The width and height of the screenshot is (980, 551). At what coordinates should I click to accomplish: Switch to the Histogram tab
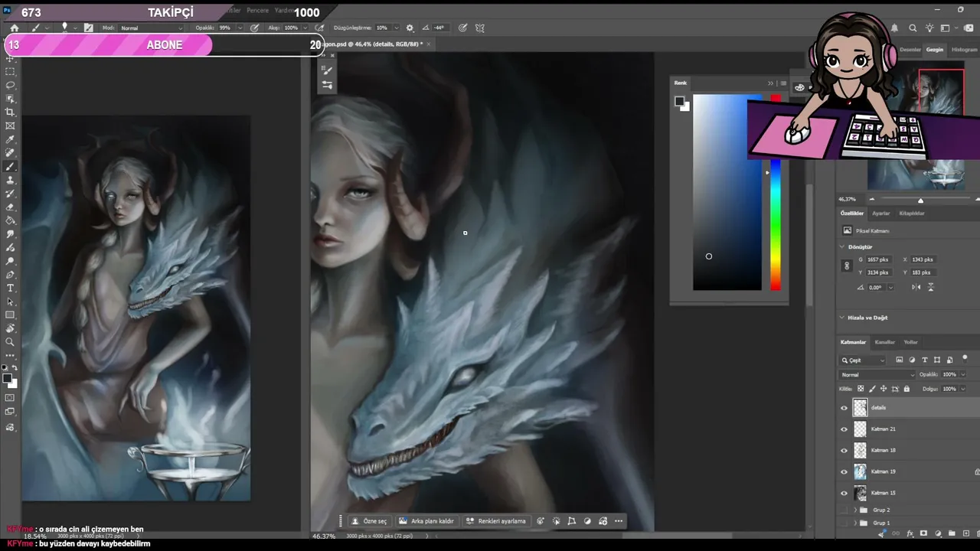click(x=965, y=50)
